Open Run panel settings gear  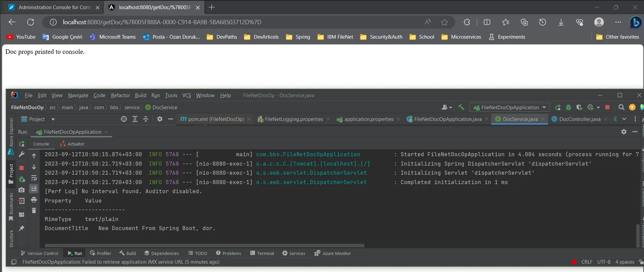(x=624, y=132)
